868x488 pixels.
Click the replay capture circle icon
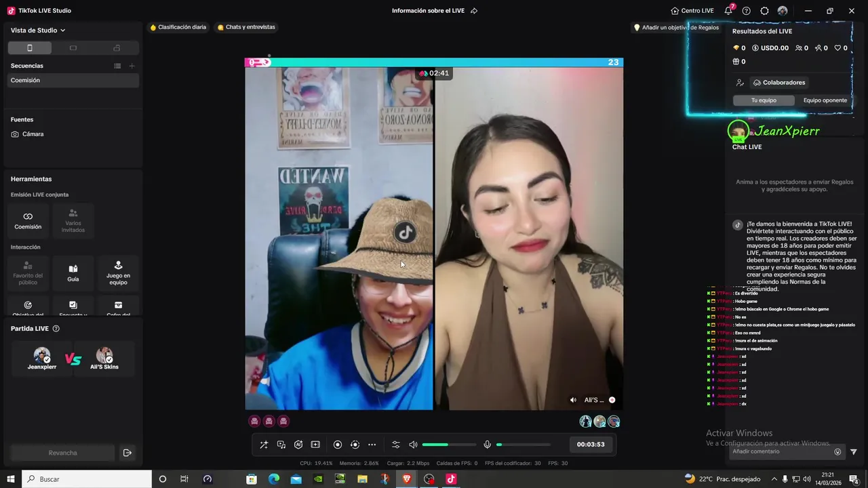pyautogui.click(x=355, y=445)
